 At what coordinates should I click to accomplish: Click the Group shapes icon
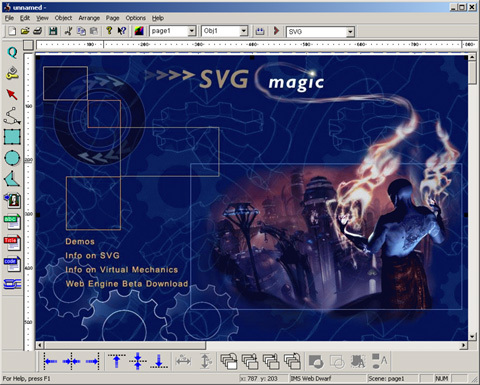point(316,361)
